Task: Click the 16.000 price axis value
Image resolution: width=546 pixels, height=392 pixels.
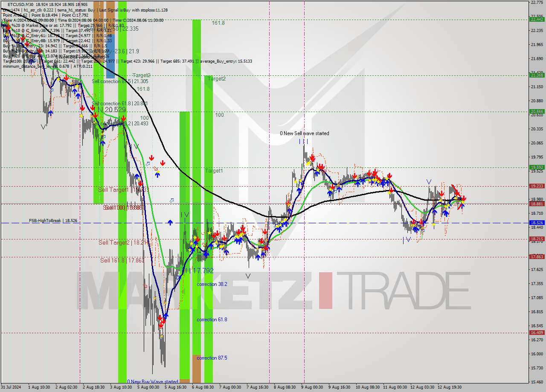Action: point(537,354)
